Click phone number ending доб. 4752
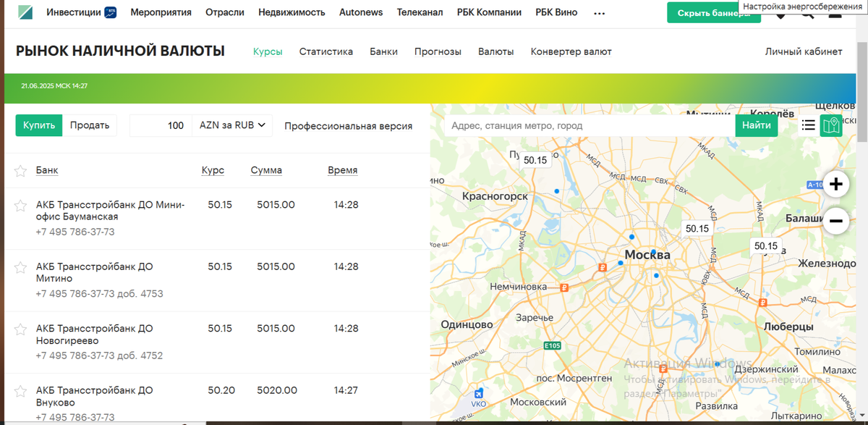868x425 pixels. click(100, 355)
